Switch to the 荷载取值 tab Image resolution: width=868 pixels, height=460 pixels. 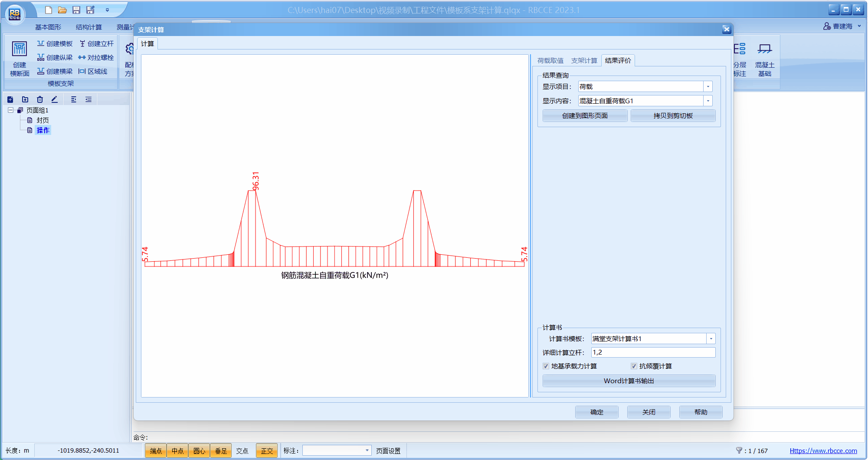[x=550, y=61]
